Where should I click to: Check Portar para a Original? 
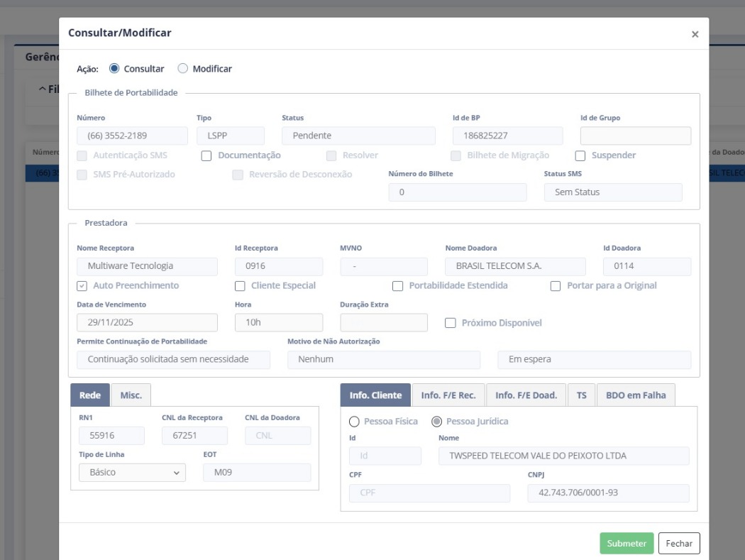click(x=556, y=285)
